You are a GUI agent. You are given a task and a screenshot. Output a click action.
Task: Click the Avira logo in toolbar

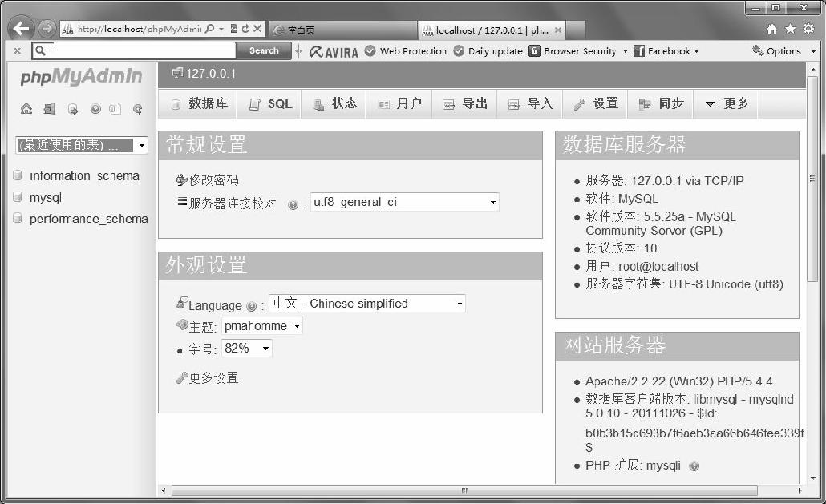[x=334, y=51]
